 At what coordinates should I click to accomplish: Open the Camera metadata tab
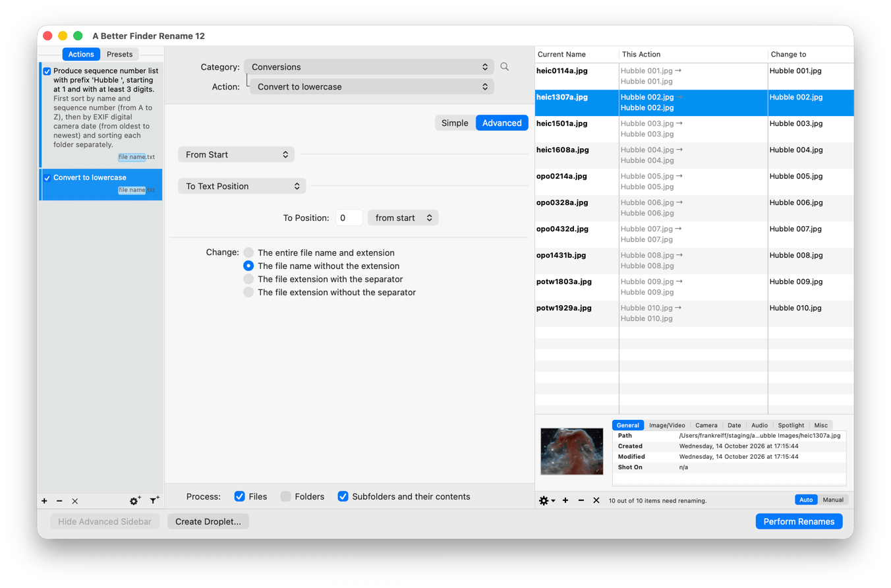[x=706, y=425]
